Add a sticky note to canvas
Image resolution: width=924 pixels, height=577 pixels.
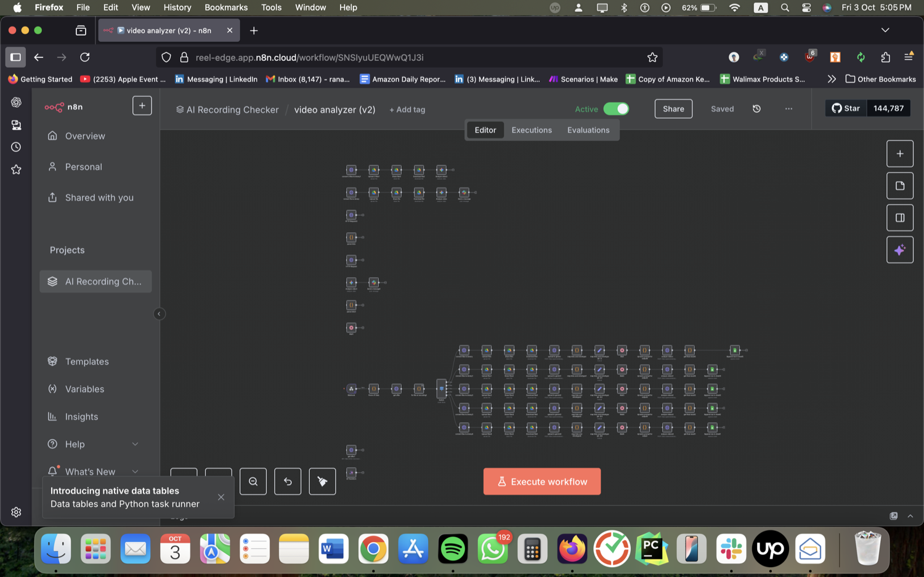(x=900, y=186)
